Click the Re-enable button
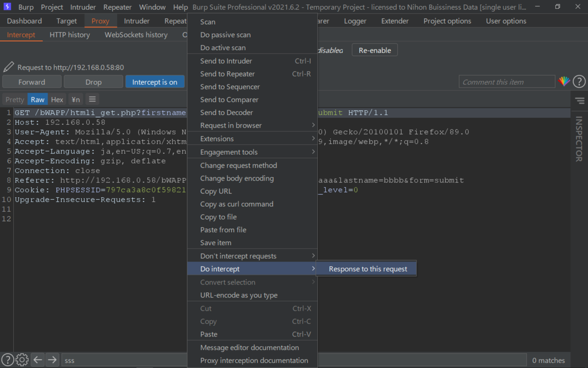588x368 pixels. tap(375, 50)
